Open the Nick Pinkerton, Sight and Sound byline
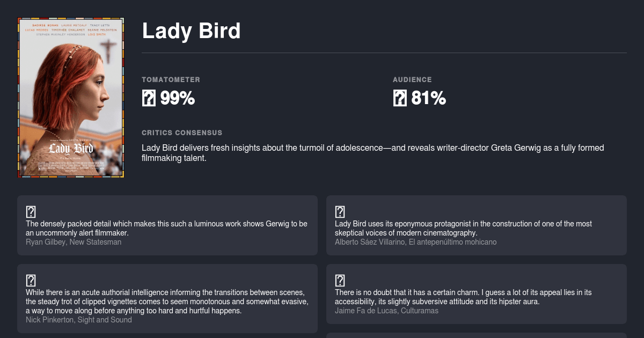 [78, 320]
